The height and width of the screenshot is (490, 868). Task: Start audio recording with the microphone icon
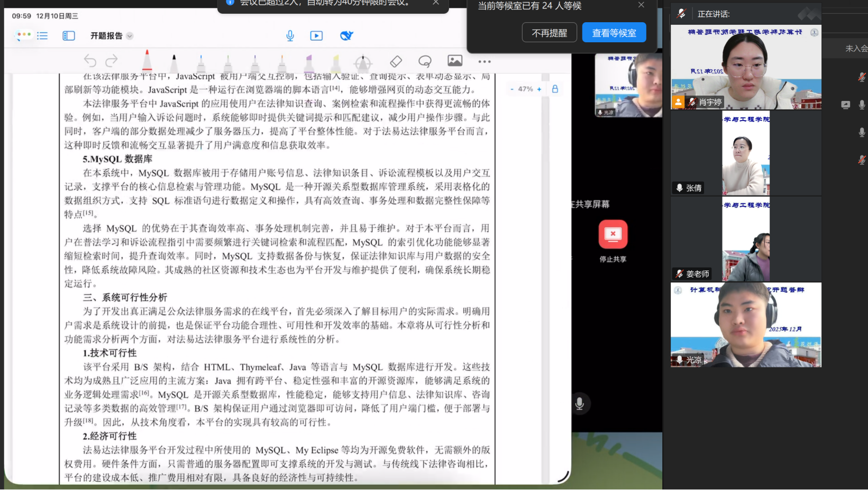290,36
